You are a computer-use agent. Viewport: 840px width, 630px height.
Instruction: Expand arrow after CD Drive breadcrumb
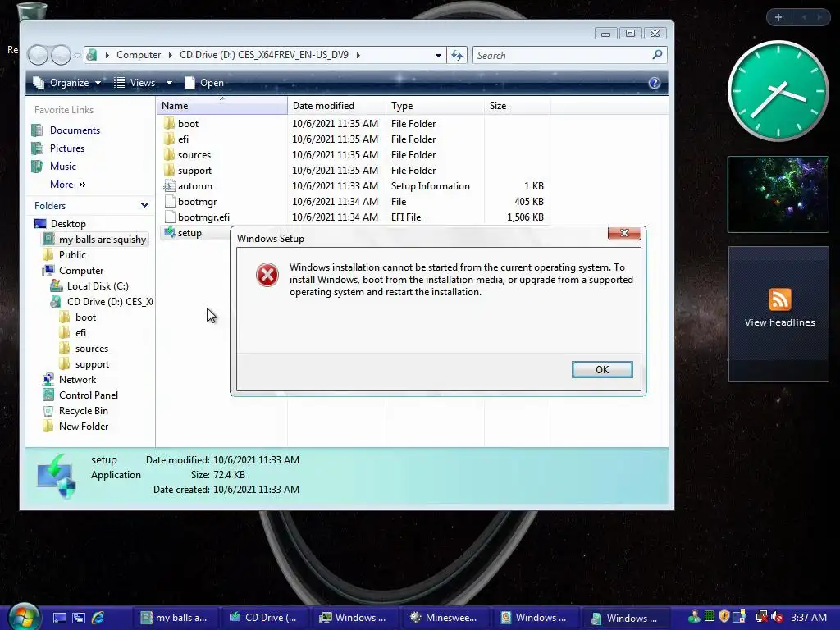[358, 55]
